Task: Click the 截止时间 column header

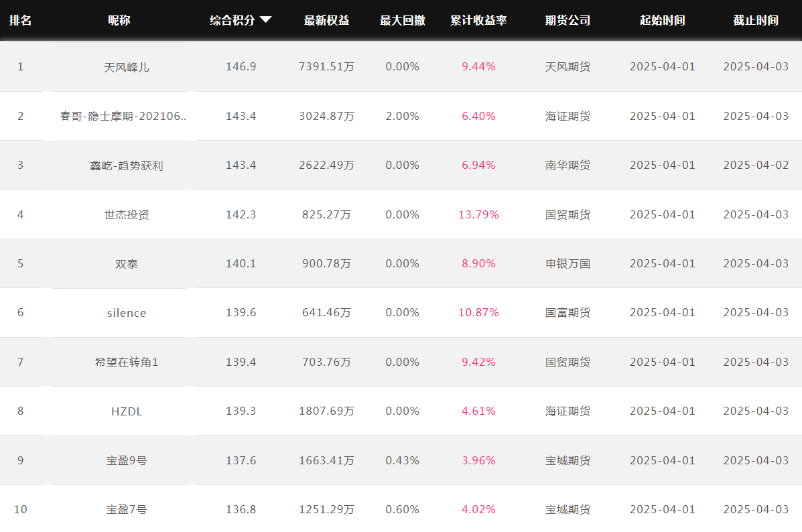Action: pos(756,21)
